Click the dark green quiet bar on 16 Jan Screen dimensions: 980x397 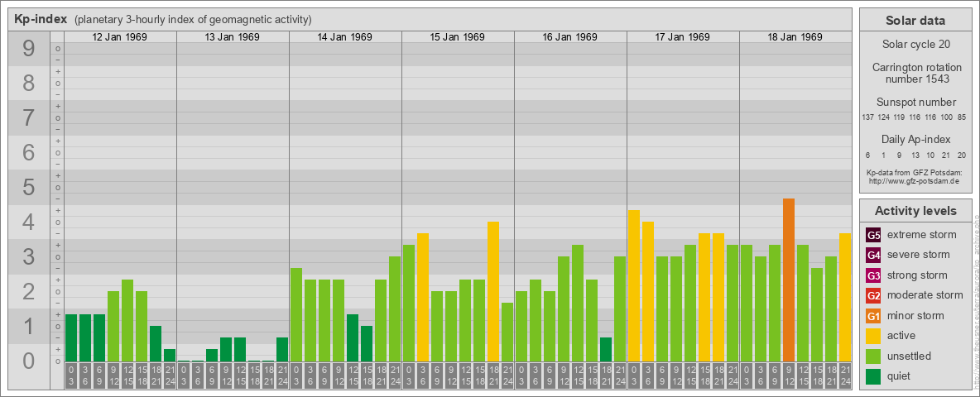pyautogui.click(x=606, y=349)
